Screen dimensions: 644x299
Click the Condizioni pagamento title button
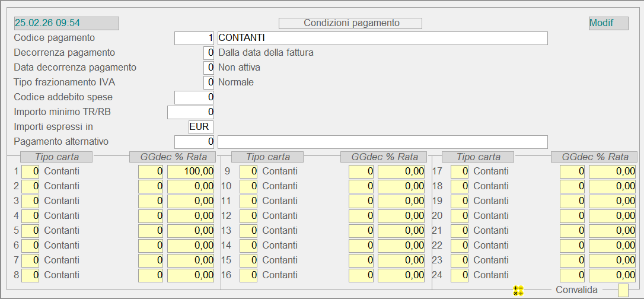click(x=350, y=23)
